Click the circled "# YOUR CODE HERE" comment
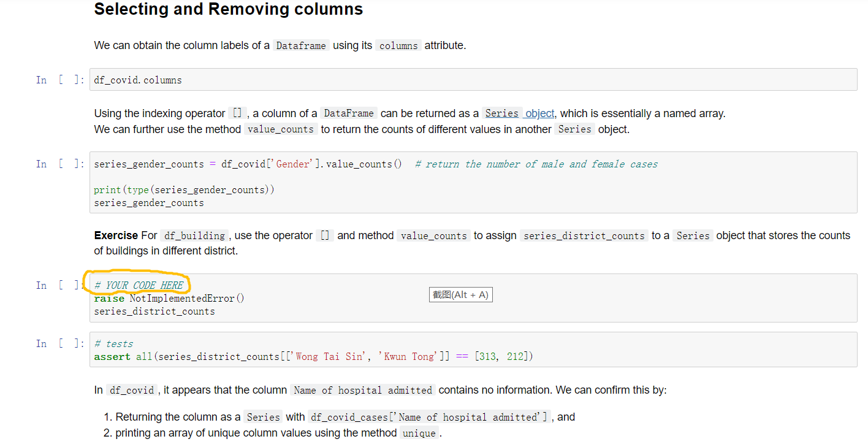This screenshot has height=447, width=868. tap(138, 285)
